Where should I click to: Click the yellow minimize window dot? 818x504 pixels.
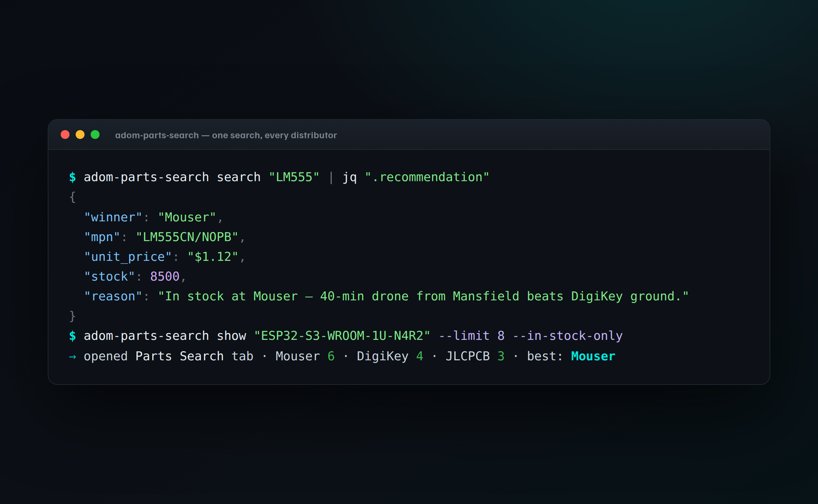[x=80, y=135]
